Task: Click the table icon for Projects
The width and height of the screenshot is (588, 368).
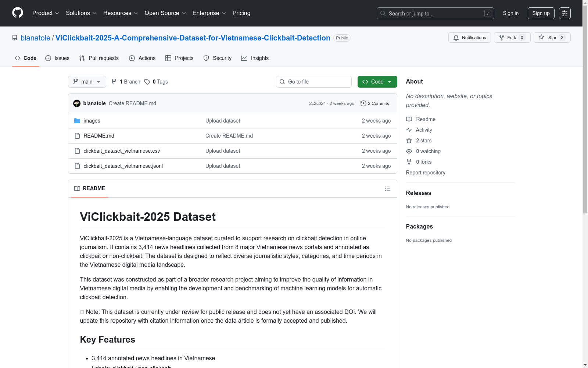Action: 168,58
